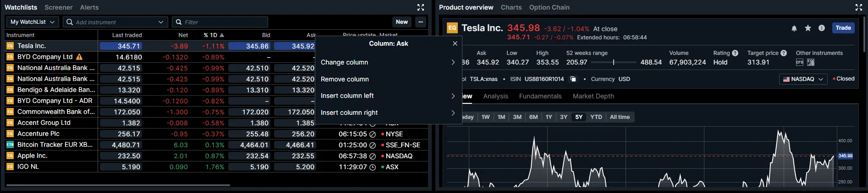Click the EQ badge beside the Tesla Inc. overview heading

(452, 28)
